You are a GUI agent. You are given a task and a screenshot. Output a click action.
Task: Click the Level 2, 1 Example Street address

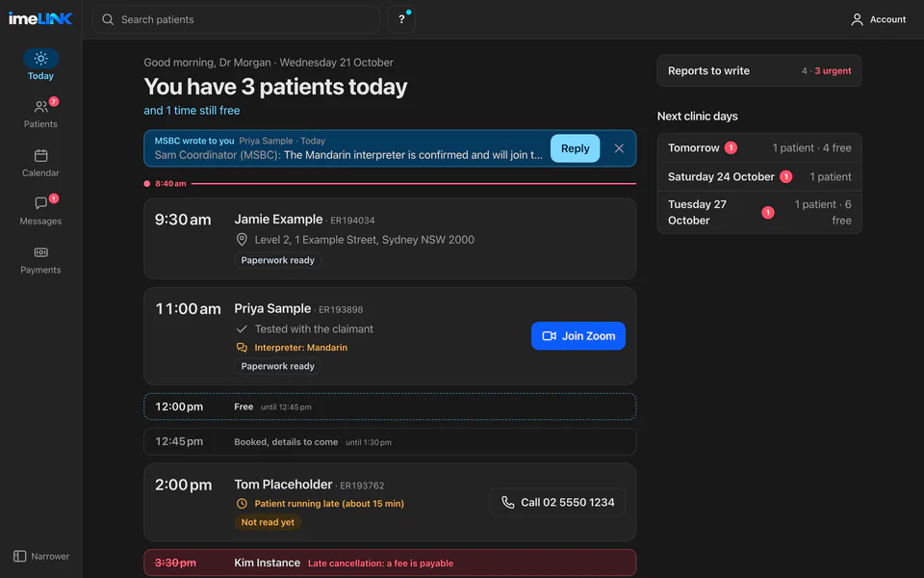364,240
